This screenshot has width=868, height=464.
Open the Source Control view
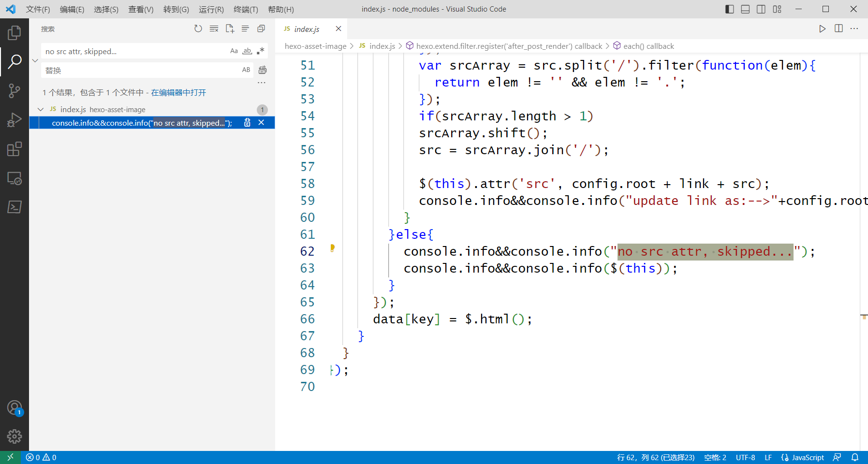coord(15,91)
